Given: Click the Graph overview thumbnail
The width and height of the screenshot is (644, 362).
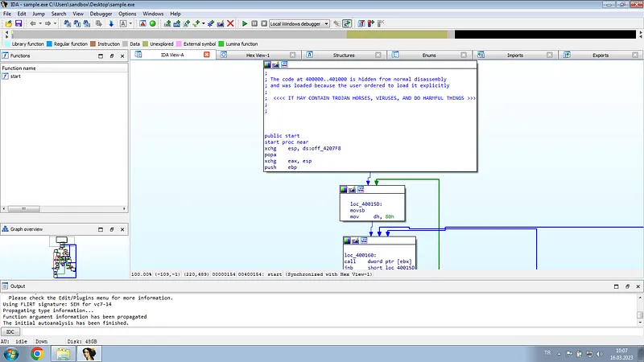Looking at the screenshot, I should point(64,257).
